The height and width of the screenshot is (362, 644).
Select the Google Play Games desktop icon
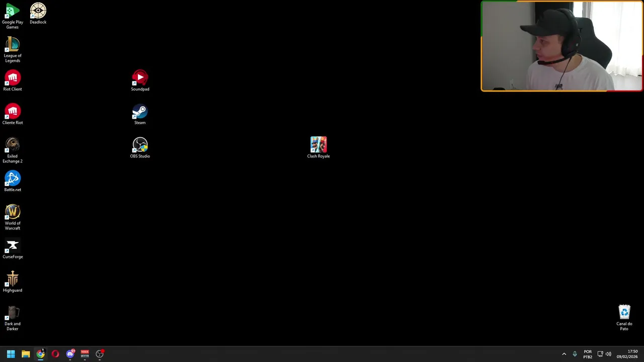click(x=13, y=16)
